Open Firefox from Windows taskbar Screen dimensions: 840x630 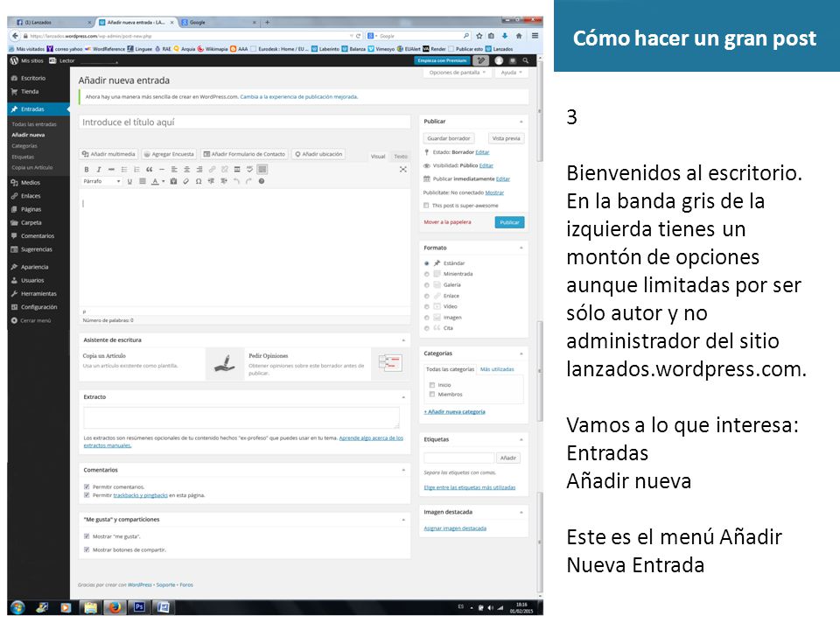coord(114,607)
